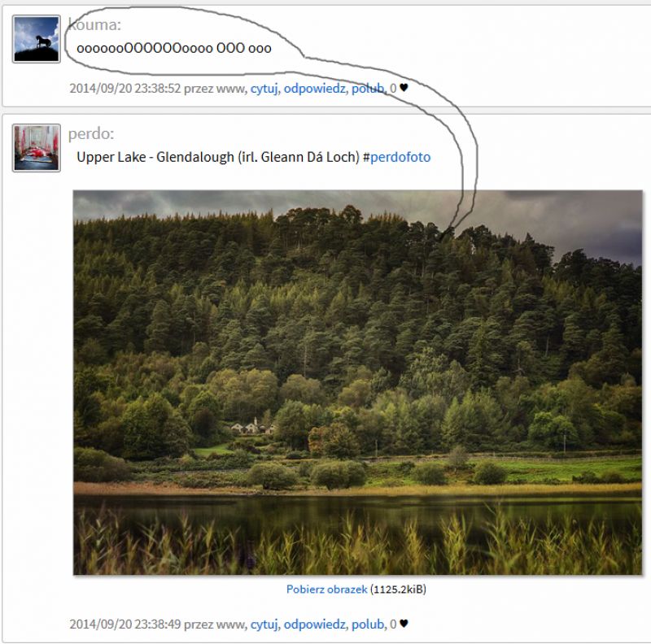Click kouma's "oooooo" comment text
Image resolution: width=651 pixels, height=644 pixels.
[x=174, y=48]
